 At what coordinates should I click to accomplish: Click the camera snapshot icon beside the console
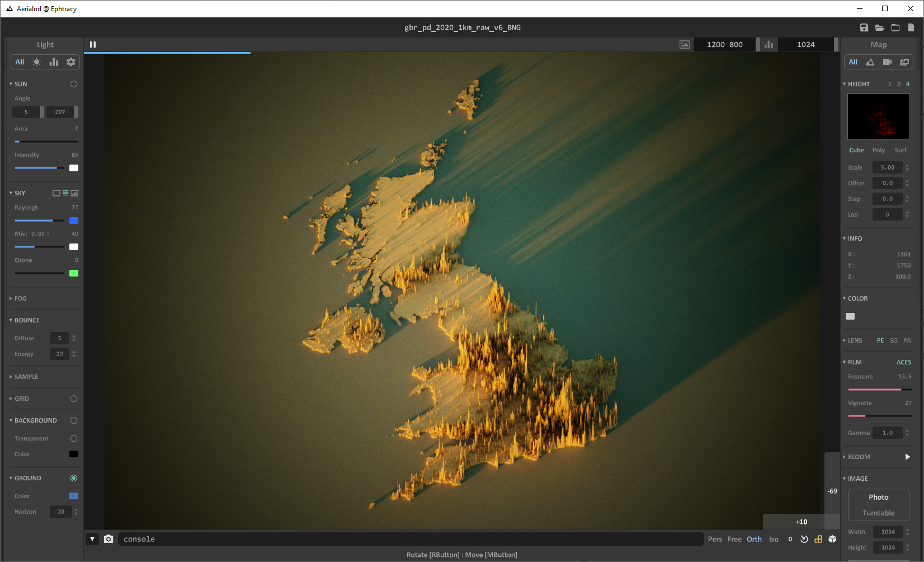109,538
